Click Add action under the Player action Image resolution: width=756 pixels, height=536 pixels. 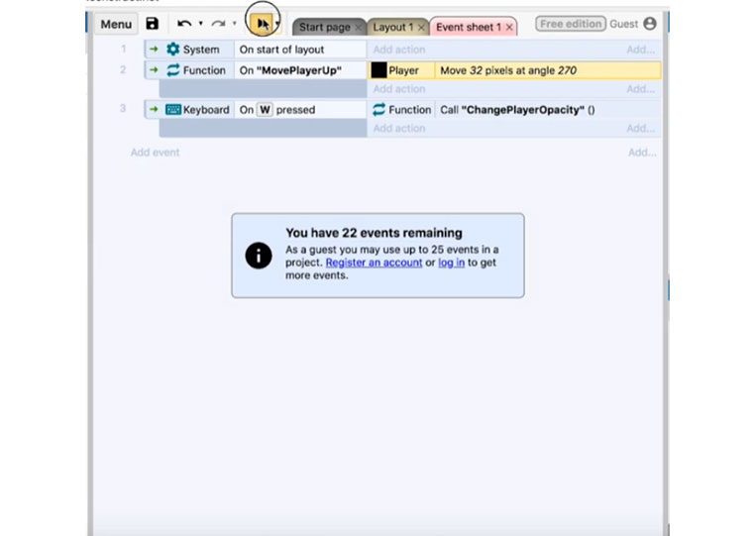pyautogui.click(x=399, y=89)
